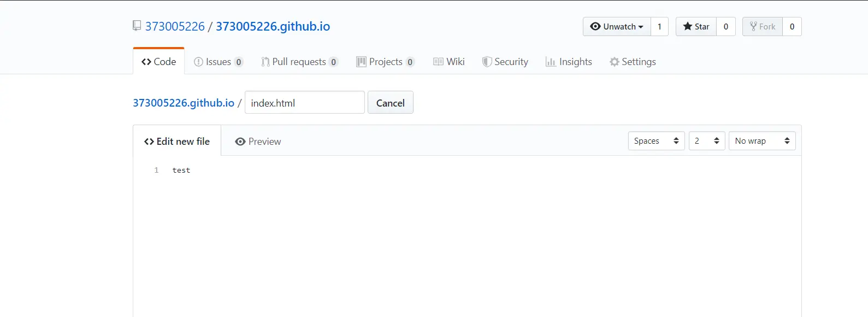This screenshot has height=317, width=868.
Task: Open Settings via the gear icon
Action: point(615,62)
